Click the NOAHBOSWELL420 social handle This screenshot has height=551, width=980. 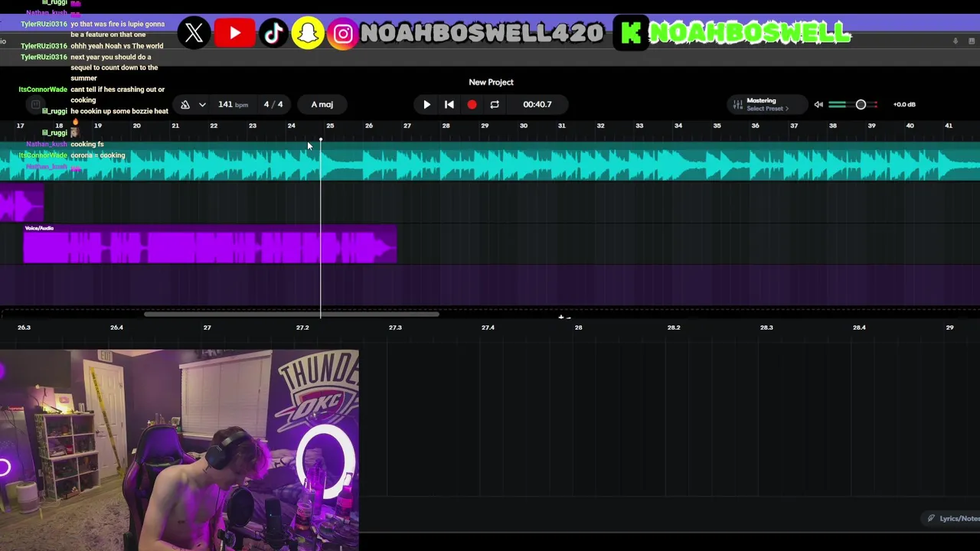point(482,33)
